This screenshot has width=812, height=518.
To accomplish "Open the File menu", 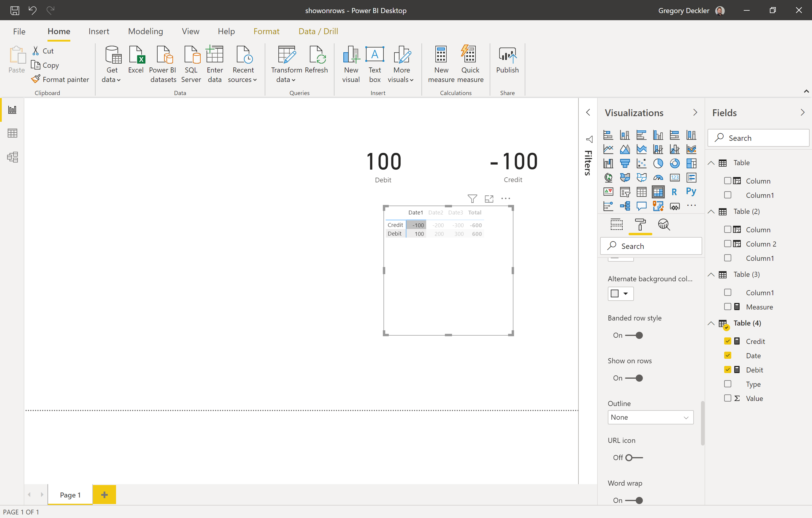I will click(19, 31).
